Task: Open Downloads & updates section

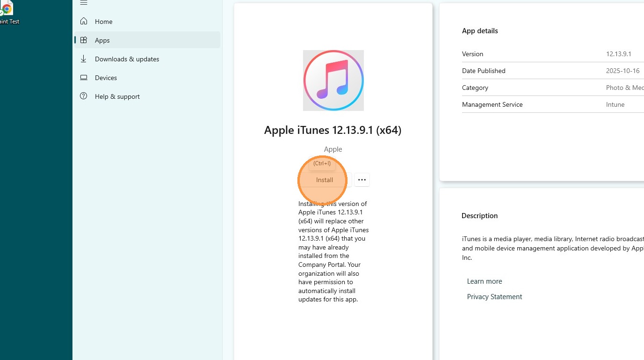Action: (147, 59)
